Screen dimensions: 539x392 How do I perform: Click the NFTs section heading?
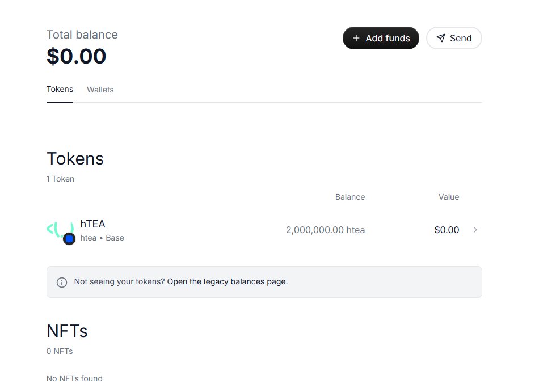67,331
